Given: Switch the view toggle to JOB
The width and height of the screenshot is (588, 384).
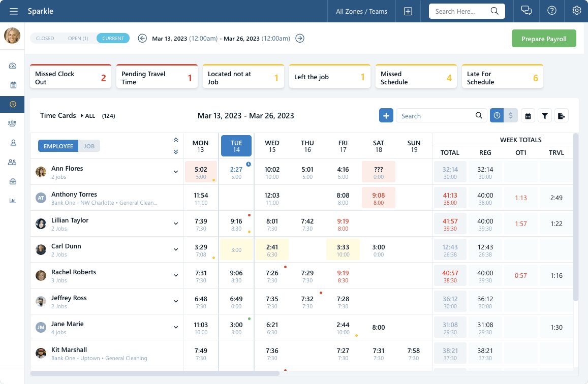Looking at the screenshot, I should pyautogui.click(x=89, y=146).
